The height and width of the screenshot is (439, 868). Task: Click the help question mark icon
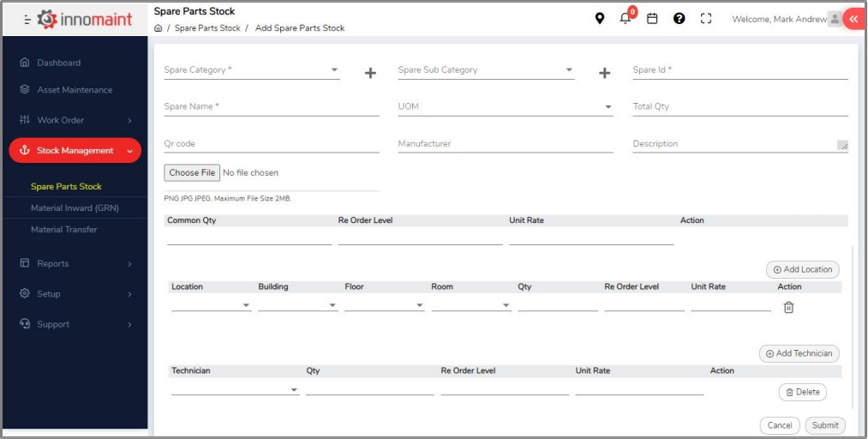679,18
